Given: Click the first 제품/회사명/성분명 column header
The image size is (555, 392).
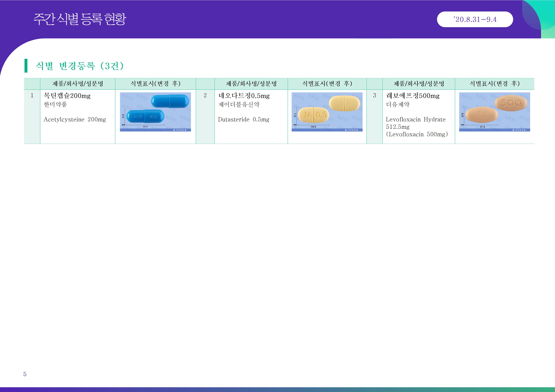Looking at the screenshot, I should (x=78, y=84).
